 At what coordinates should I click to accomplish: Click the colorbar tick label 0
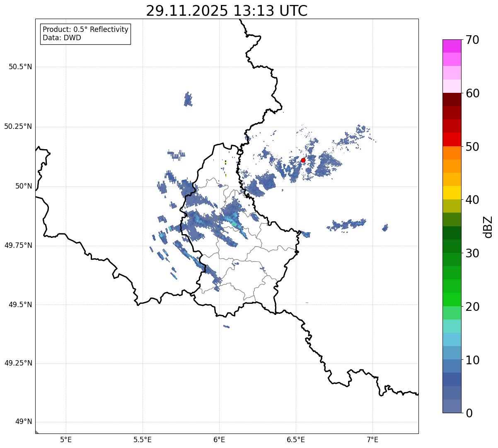469,413
